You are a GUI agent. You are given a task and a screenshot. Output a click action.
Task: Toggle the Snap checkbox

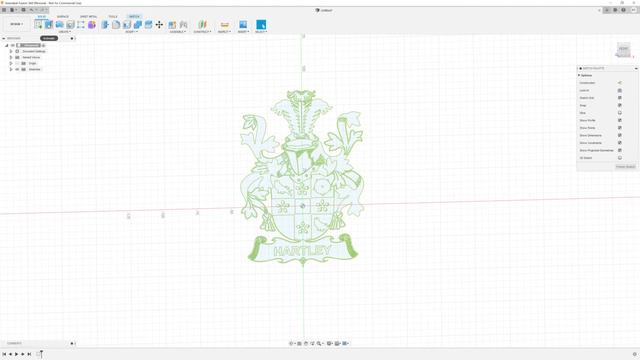pos(620,105)
